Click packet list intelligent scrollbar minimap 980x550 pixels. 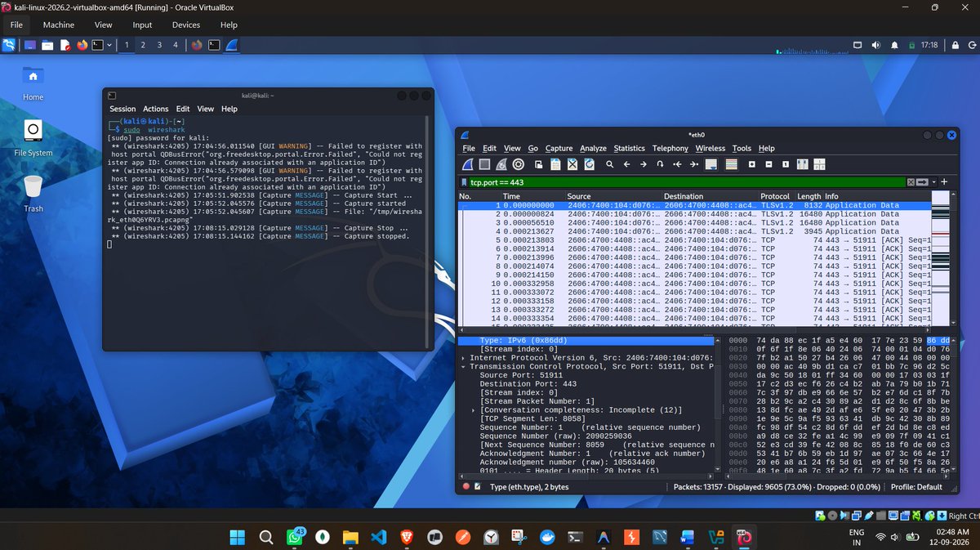(941, 257)
